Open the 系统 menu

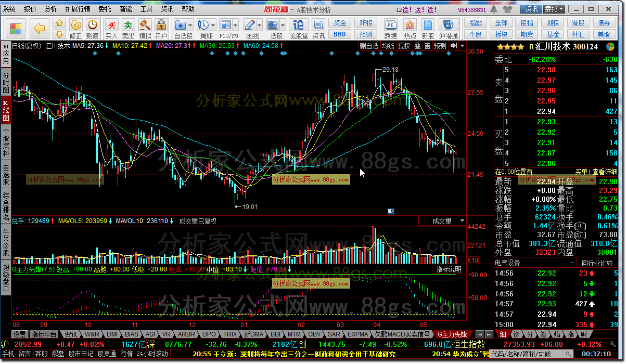9,9
